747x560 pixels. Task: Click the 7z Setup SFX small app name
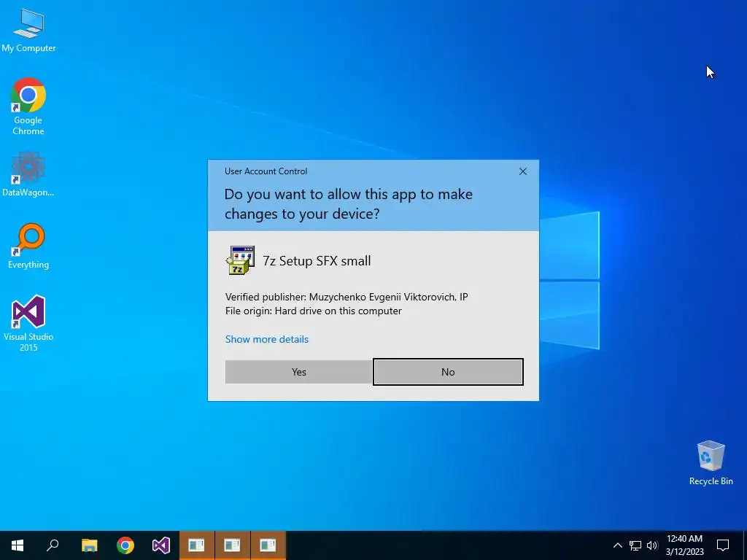(x=317, y=261)
